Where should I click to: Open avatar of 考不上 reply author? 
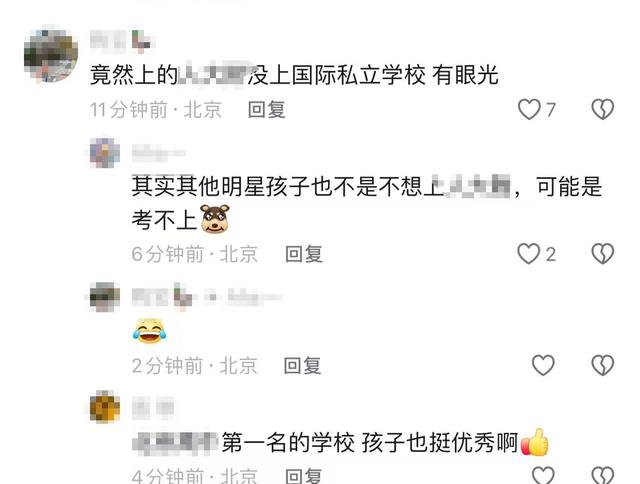(105, 153)
